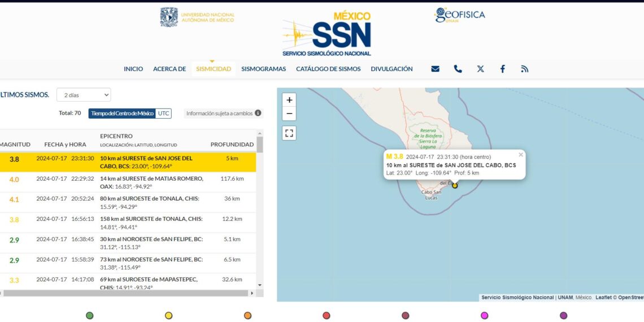644x322 pixels.
Task: Click the green magnitude legend circle
Action: (89, 315)
